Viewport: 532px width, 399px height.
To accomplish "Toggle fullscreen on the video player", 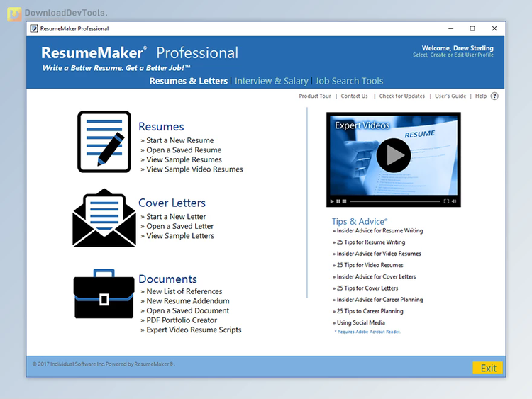I will [446, 201].
